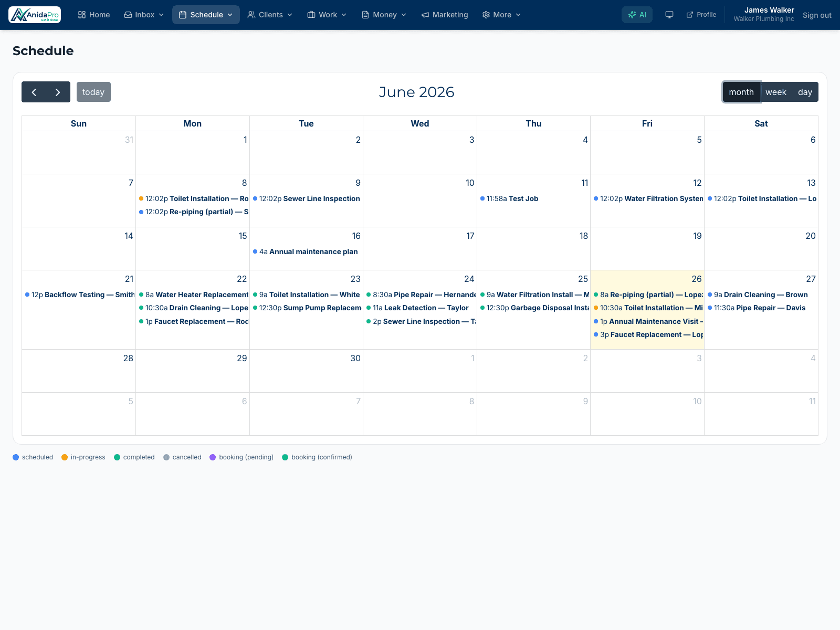Open 8:30a Pipe Repair — Hernandez event

point(420,295)
